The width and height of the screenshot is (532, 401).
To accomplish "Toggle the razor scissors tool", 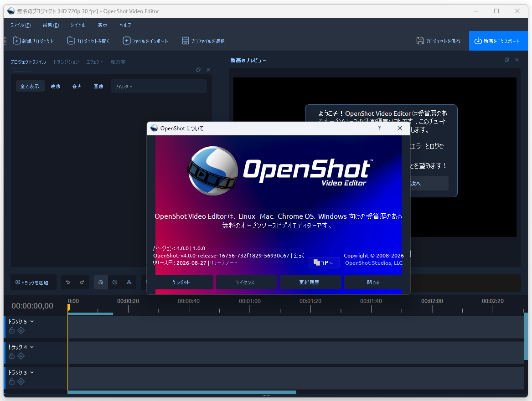I will tap(129, 282).
